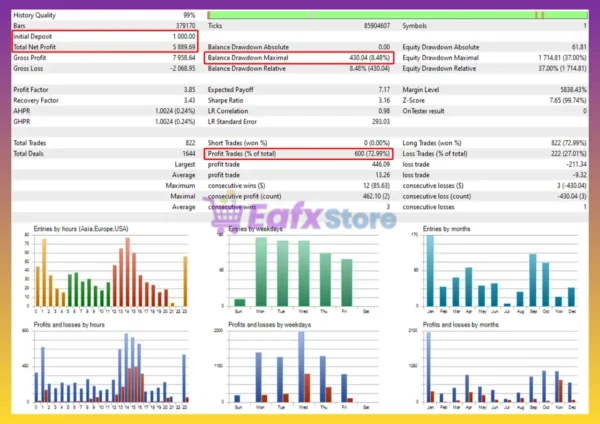This screenshot has height=424, width=600.
Task: Select average loss trade value -9.32
Action: click(x=580, y=175)
